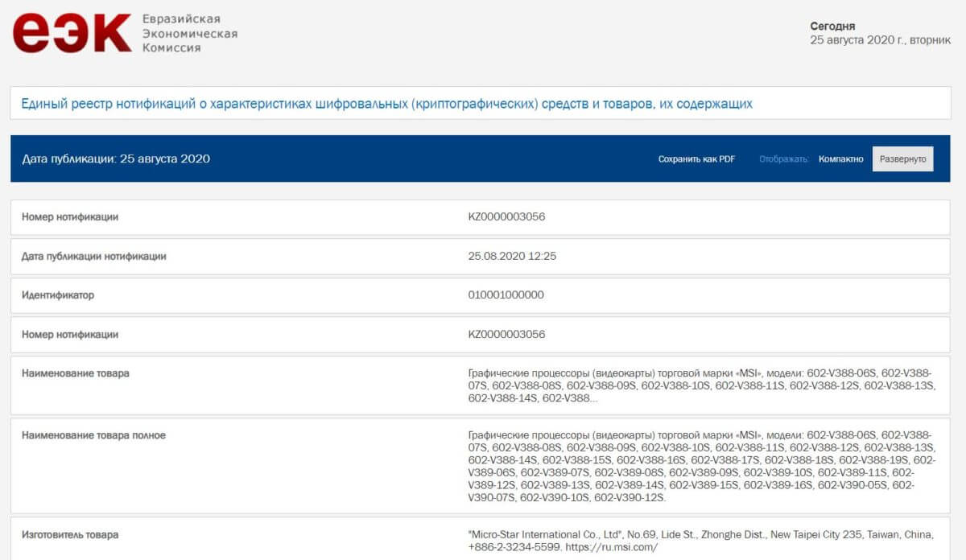Click the 25.08.2020 12:25 timestamp value
Screen dimensions: 966x560
[512, 257]
